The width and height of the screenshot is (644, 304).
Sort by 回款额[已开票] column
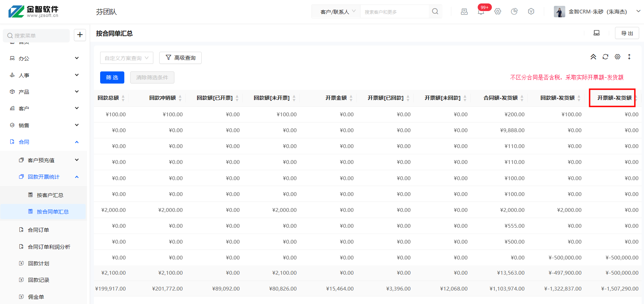click(x=237, y=98)
